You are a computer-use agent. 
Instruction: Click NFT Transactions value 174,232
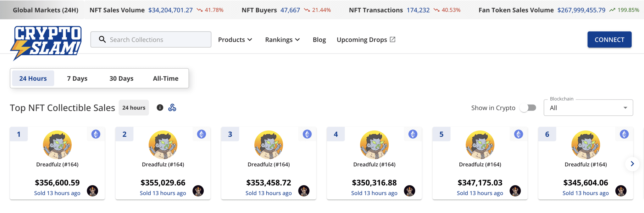pos(418,10)
